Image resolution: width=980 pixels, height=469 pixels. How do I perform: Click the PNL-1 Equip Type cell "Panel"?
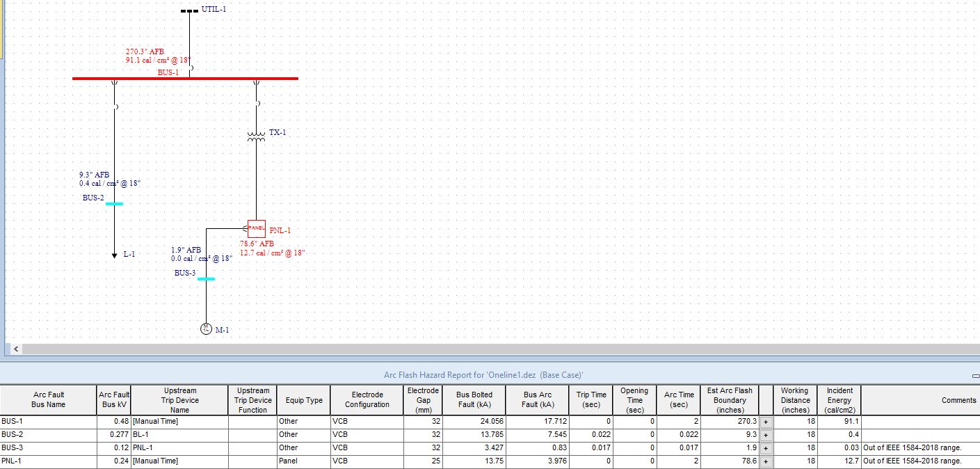tap(303, 461)
